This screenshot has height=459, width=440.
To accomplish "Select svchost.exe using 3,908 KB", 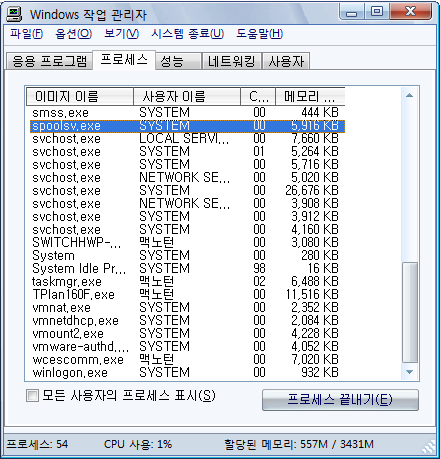I will [x=186, y=204].
